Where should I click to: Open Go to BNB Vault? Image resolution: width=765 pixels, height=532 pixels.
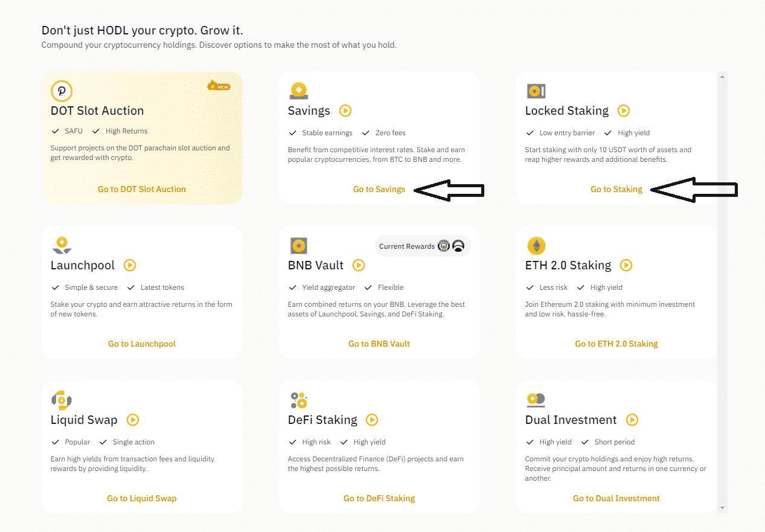click(379, 344)
